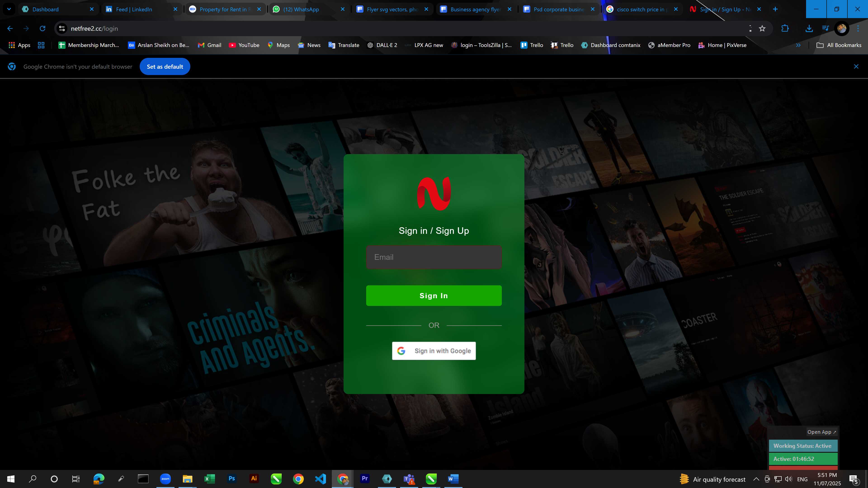This screenshot has height=488, width=868.
Task: Open the Translate bookmark
Action: click(344, 45)
